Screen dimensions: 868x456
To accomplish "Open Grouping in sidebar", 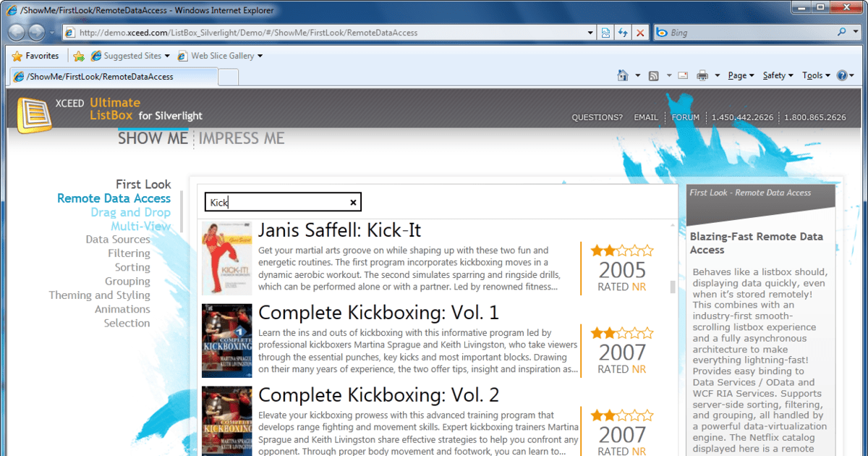I will point(127,281).
